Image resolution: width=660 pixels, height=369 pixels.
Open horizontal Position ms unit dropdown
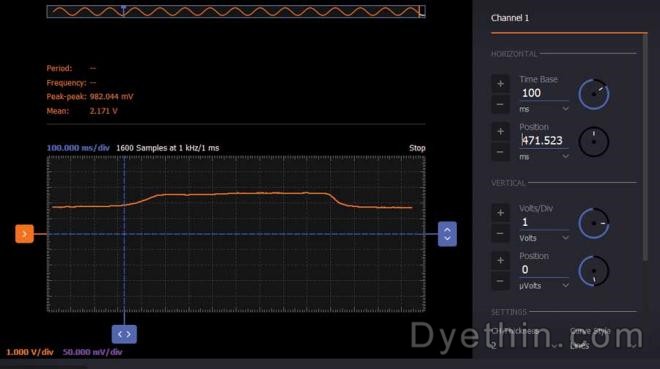(544, 157)
